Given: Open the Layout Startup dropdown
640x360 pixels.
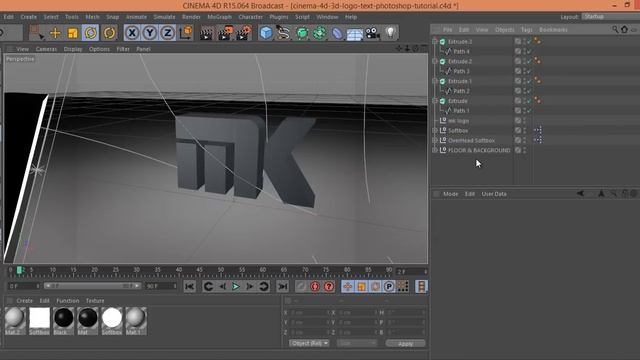Looking at the screenshot, I should click(x=611, y=17).
